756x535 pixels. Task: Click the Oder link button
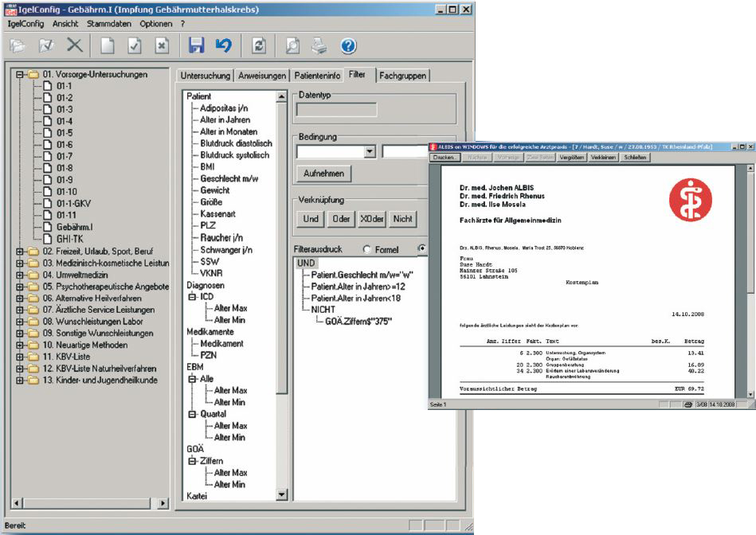click(341, 219)
